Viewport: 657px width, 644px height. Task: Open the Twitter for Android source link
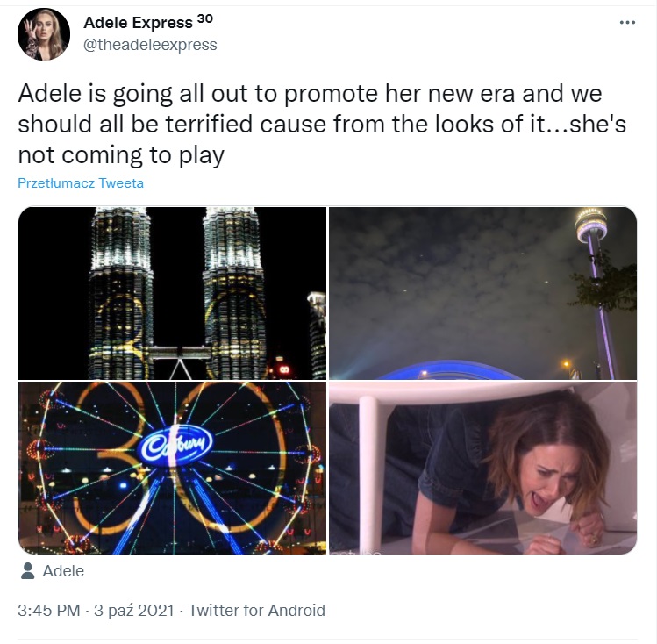tap(256, 611)
